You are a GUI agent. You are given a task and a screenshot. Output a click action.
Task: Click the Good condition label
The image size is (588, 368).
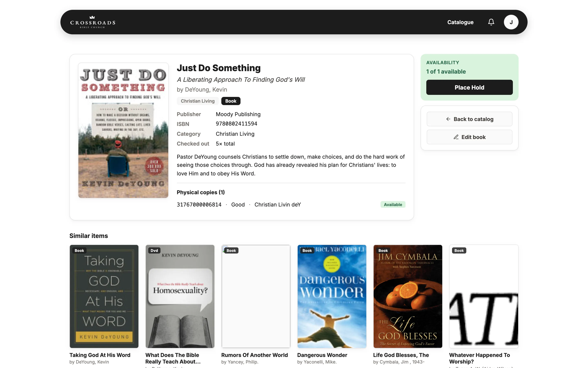(238, 205)
